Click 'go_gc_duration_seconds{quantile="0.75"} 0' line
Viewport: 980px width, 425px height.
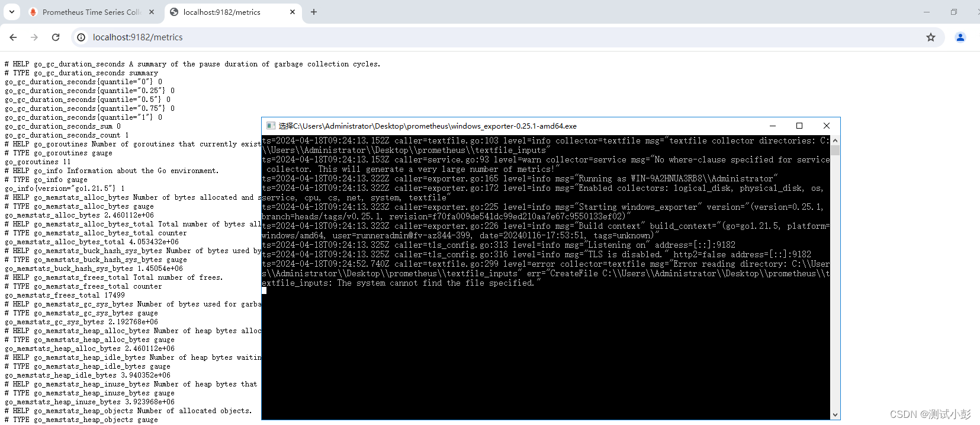point(90,108)
